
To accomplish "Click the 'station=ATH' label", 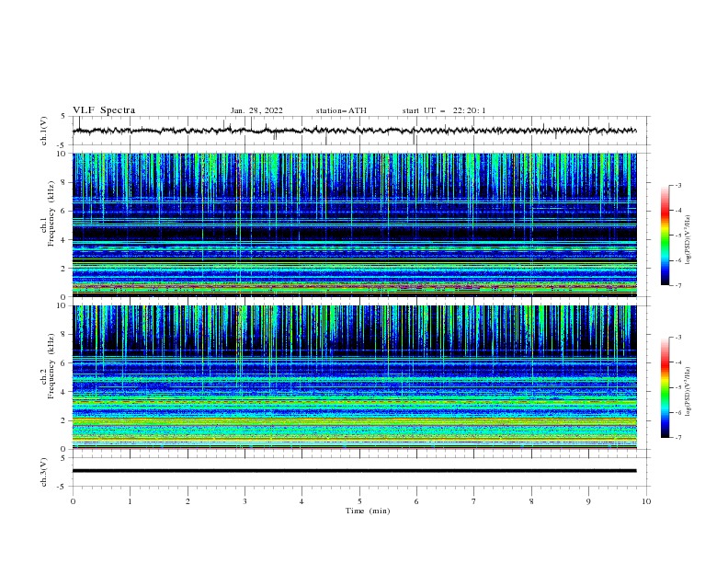I will click(341, 110).
